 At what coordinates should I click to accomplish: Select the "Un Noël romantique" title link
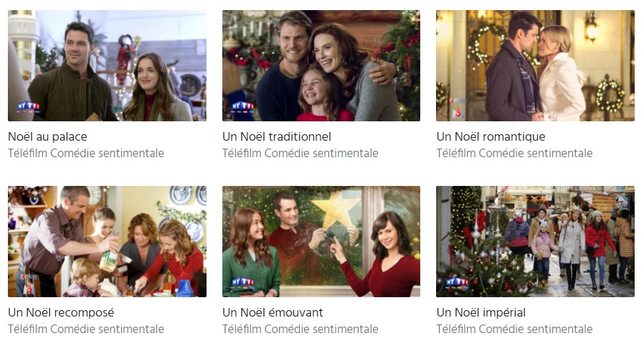491,136
